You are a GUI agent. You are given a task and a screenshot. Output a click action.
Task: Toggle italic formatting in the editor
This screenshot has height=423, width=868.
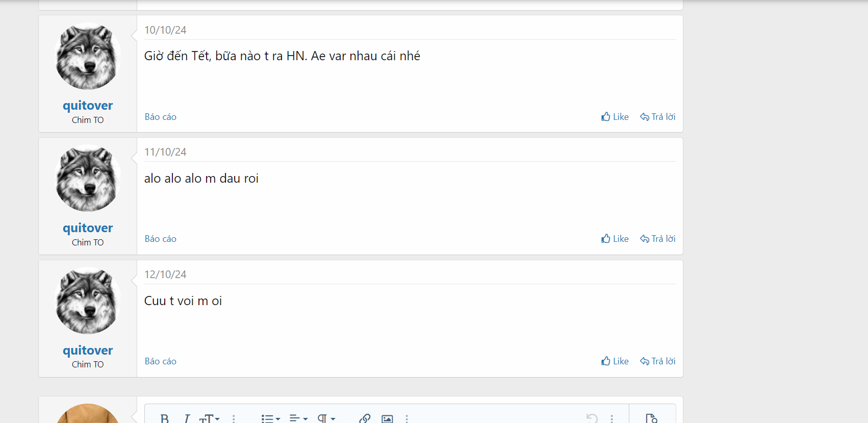tap(187, 418)
